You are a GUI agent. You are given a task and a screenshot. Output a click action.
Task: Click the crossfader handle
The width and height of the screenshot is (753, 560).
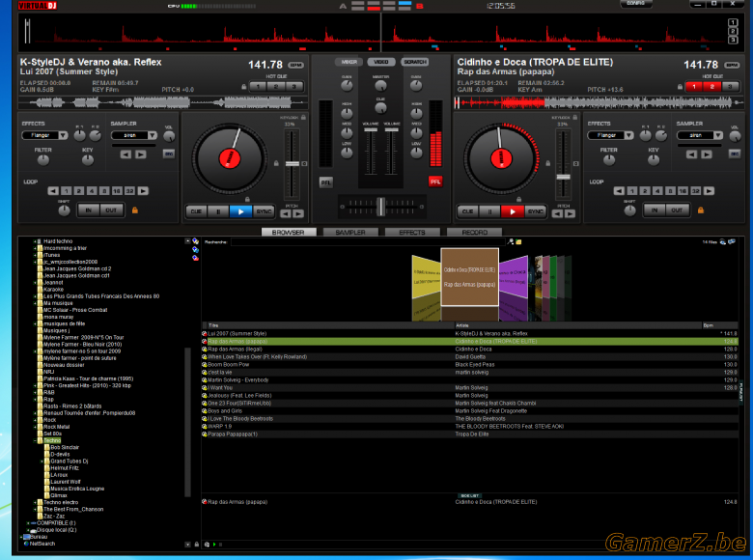(x=380, y=207)
